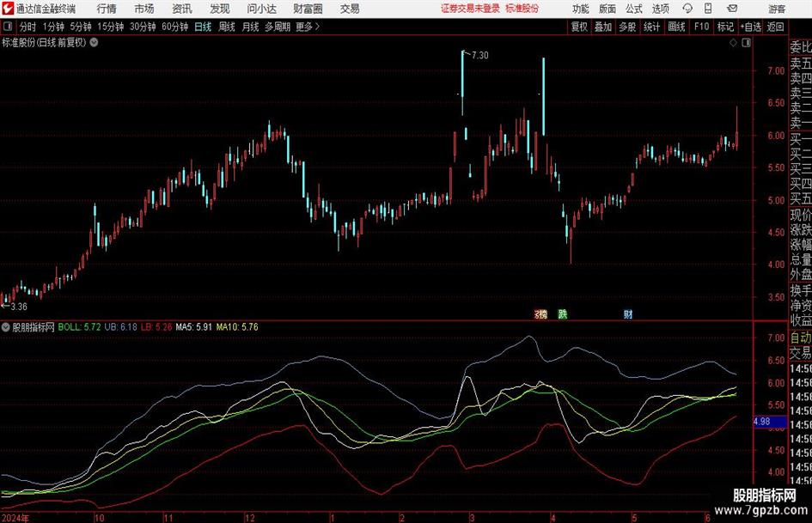
Task: Expand the 标准股份 chart title dropdown
Action: coord(94,42)
